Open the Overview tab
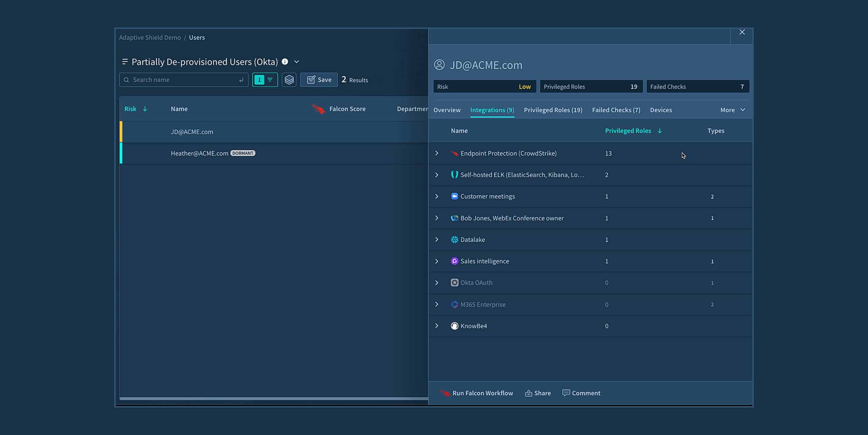 coord(447,110)
